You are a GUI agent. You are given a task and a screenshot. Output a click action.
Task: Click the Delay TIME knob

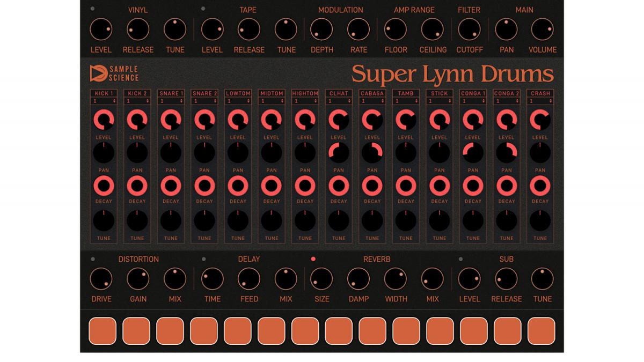[212, 279]
